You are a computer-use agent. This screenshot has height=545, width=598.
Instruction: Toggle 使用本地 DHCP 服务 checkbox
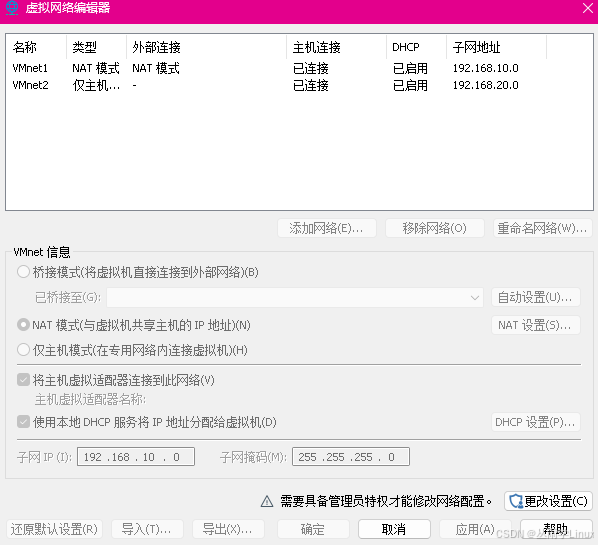click(23, 422)
